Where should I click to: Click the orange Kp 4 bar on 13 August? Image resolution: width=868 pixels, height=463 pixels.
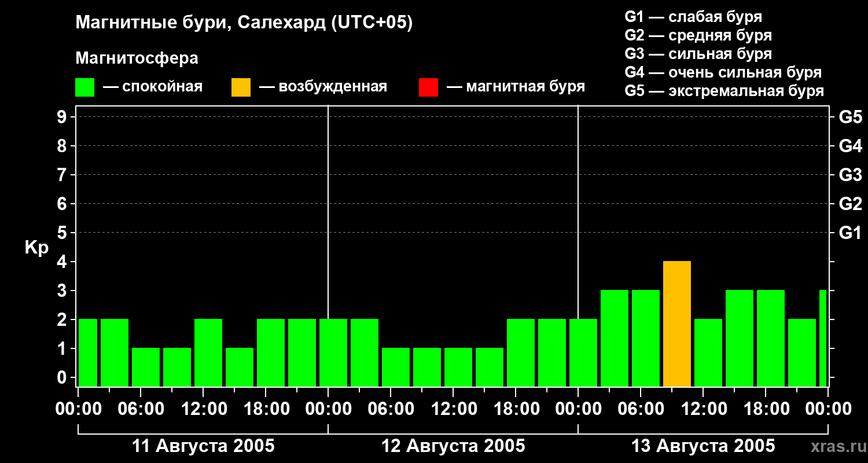677,324
